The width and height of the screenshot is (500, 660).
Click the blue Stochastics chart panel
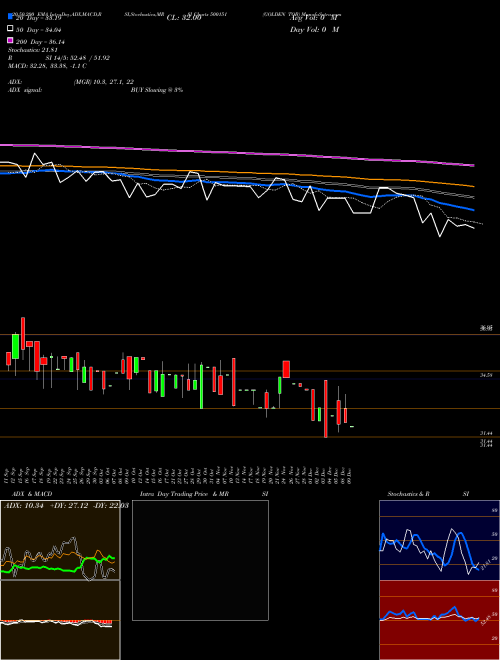[439, 540]
